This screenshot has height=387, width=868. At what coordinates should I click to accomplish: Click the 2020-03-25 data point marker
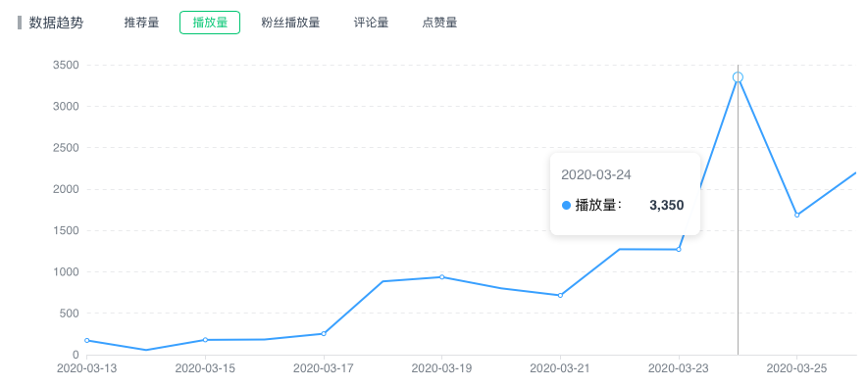tap(797, 216)
